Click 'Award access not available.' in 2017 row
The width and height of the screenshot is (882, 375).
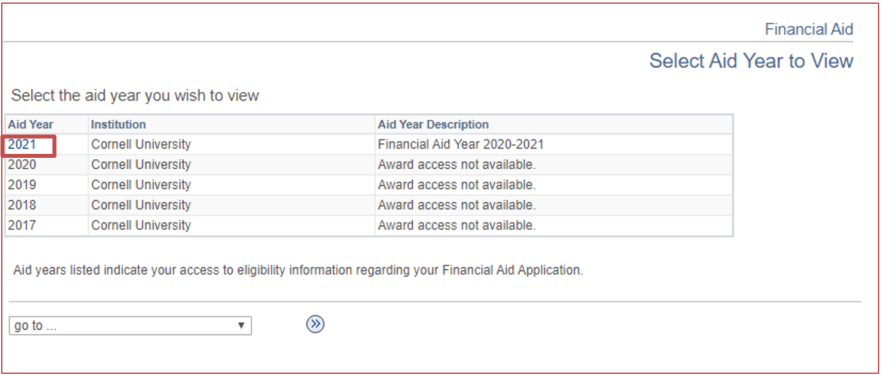[x=457, y=225]
